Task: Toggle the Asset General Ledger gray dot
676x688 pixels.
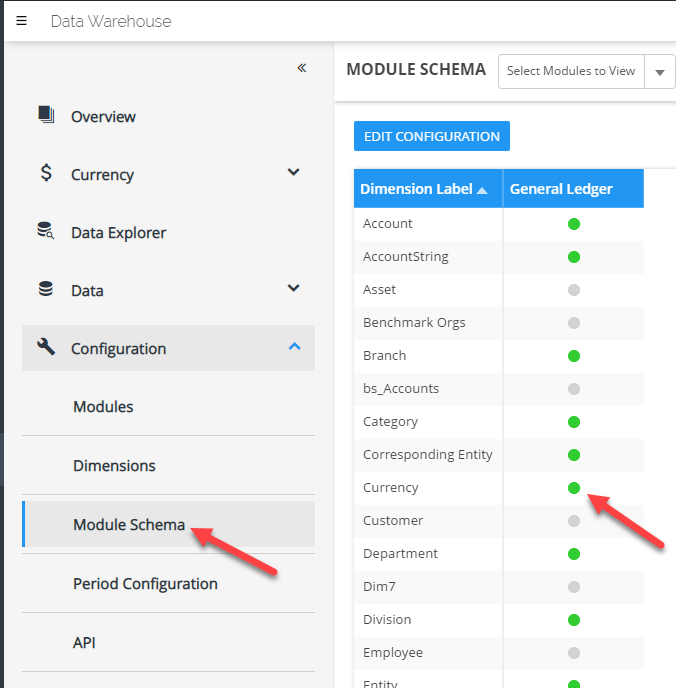Action: point(574,290)
